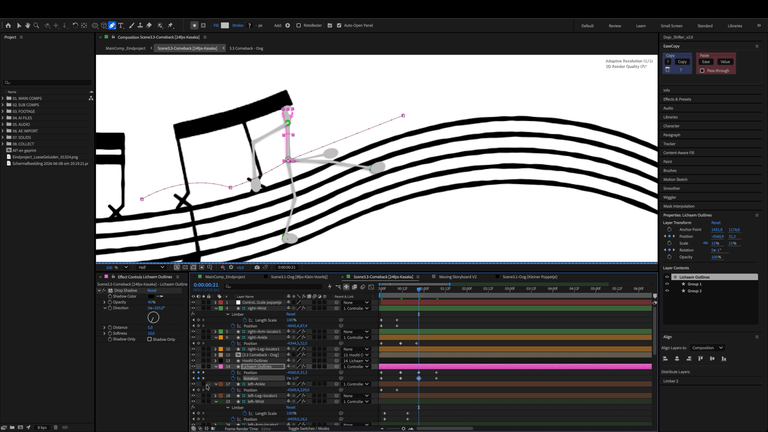The width and height of the screenshot is (768, 432).
Task: Expand the Softness property in Drop Shadow
Action: pos(104,334)
